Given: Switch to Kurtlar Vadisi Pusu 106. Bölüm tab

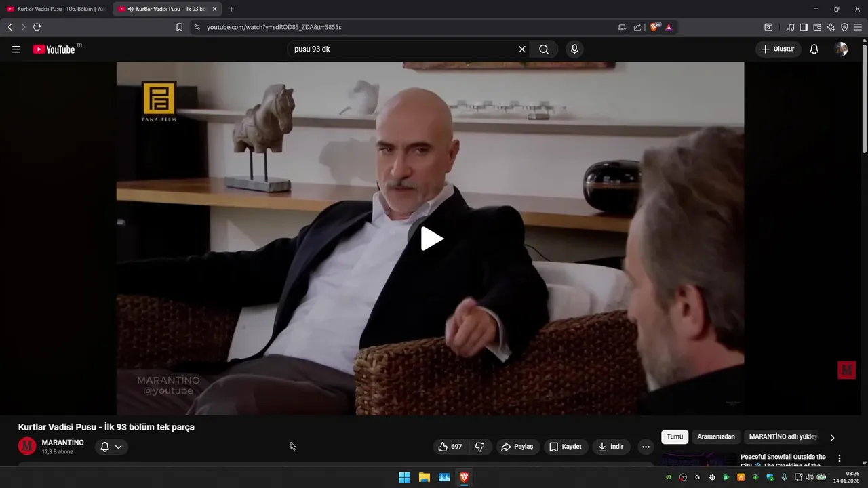Looking at the screenshot, I should tap(56, 9).
